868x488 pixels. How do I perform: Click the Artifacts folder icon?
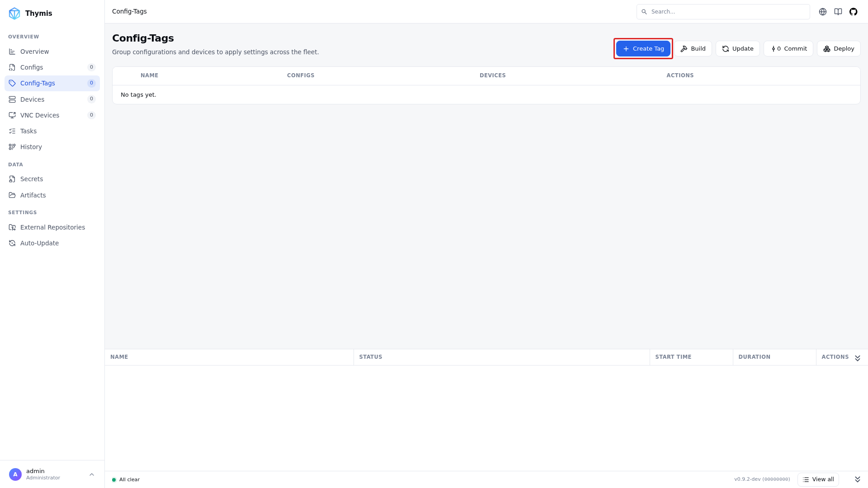point(12,195)
